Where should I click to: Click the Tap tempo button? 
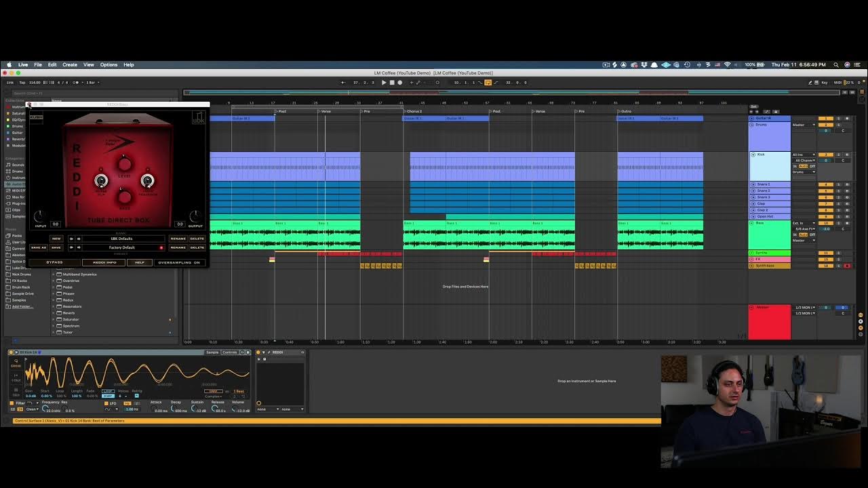[x=22, y=83]
